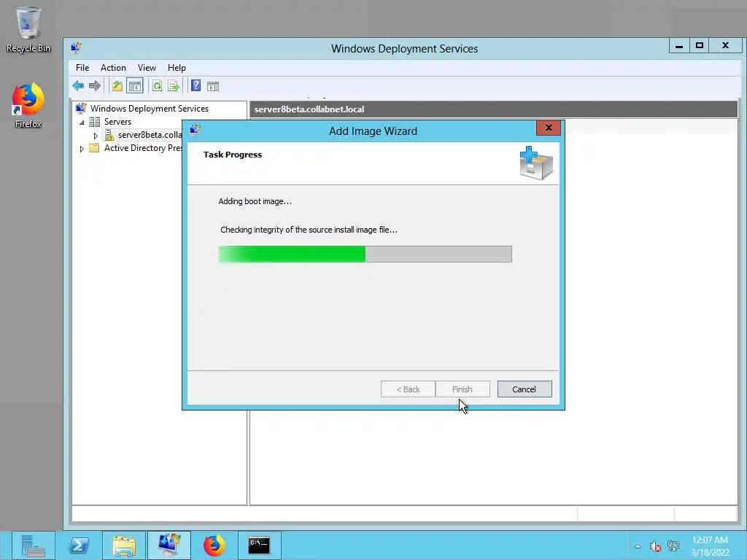Image resolution: width=747 pixels, height=560 pixels.
Task: Cancel the Add Image Wizard task
Action: pos(525,389)
